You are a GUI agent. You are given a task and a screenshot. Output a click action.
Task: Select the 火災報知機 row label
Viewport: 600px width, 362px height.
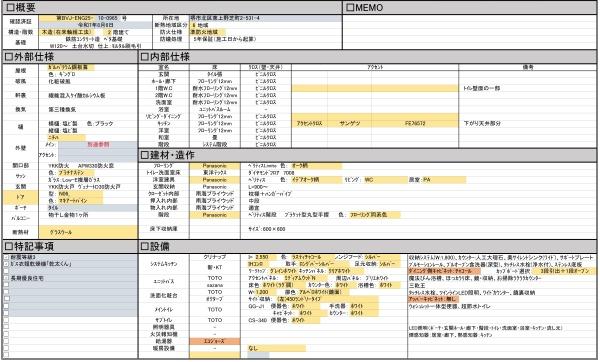click(x=164, y=334)
